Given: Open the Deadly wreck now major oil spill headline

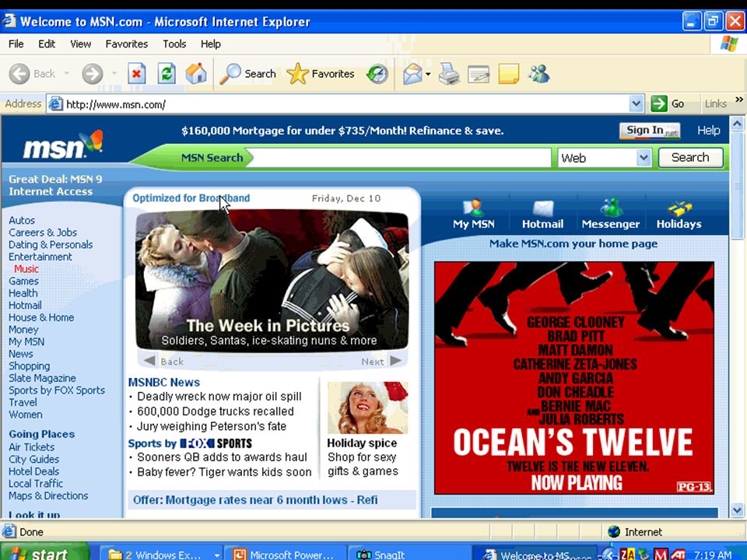Looking at the screenshot, I should coord(219,396).
